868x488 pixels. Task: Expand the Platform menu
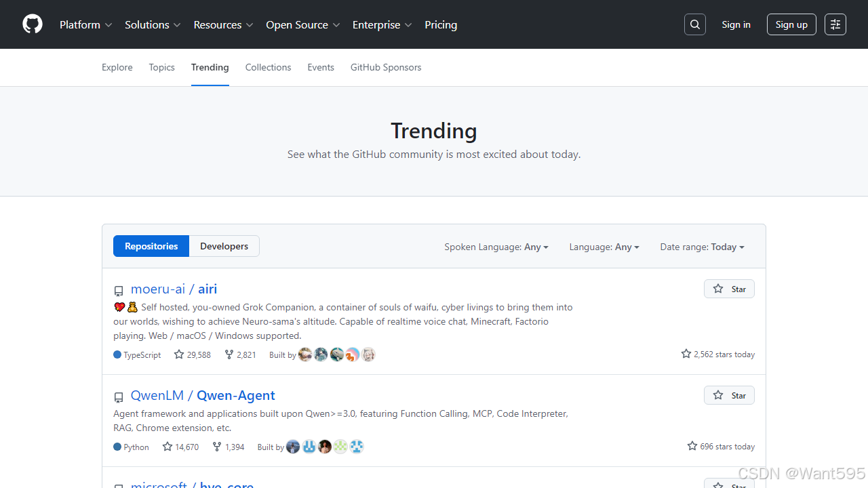coord(86,24)
